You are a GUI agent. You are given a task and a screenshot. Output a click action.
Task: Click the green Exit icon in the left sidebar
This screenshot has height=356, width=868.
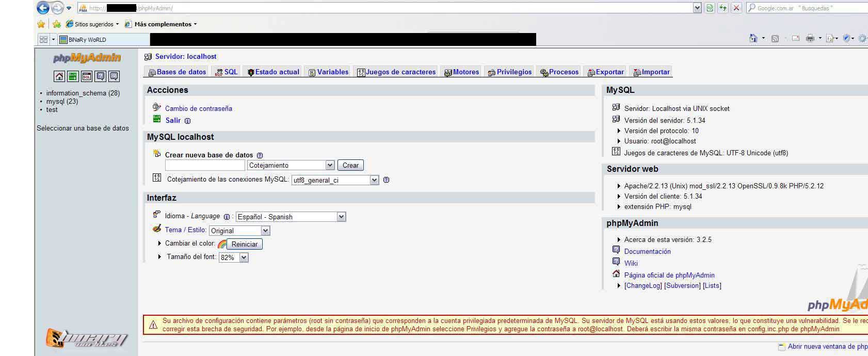pyautogui.click(x=73, y=76)
